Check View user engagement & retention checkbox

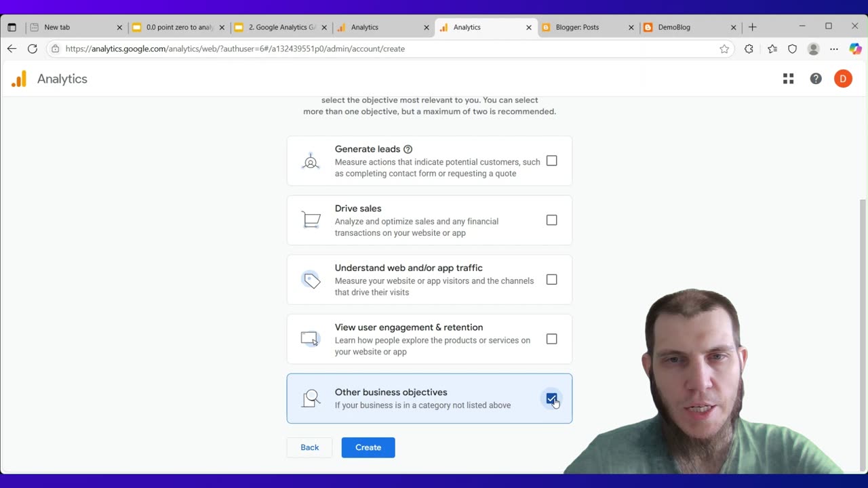551,339
